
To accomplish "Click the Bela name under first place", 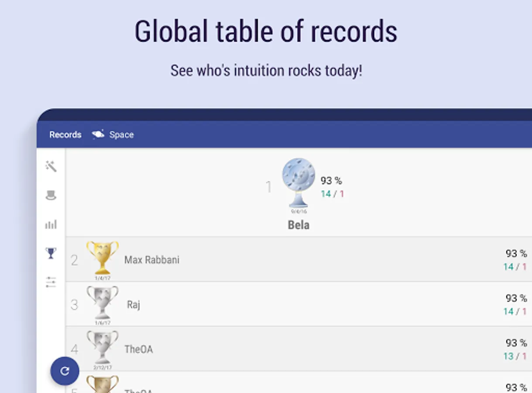I will pos(299,225).
